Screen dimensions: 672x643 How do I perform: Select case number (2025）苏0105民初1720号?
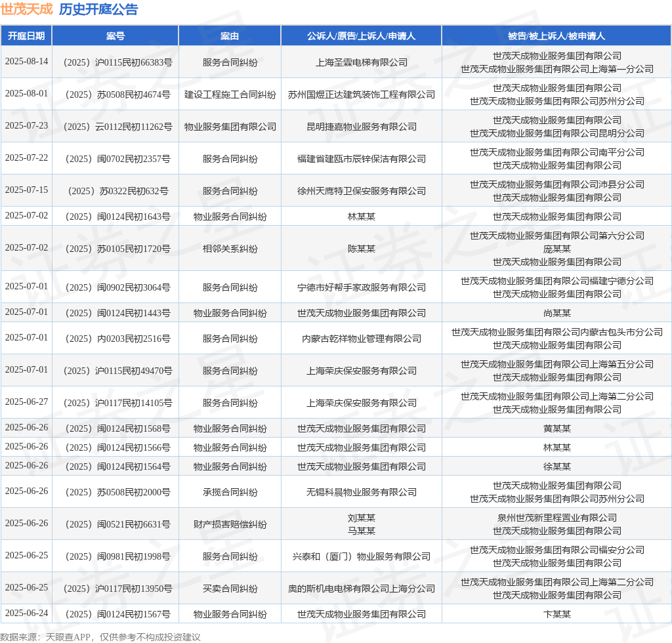118,249
